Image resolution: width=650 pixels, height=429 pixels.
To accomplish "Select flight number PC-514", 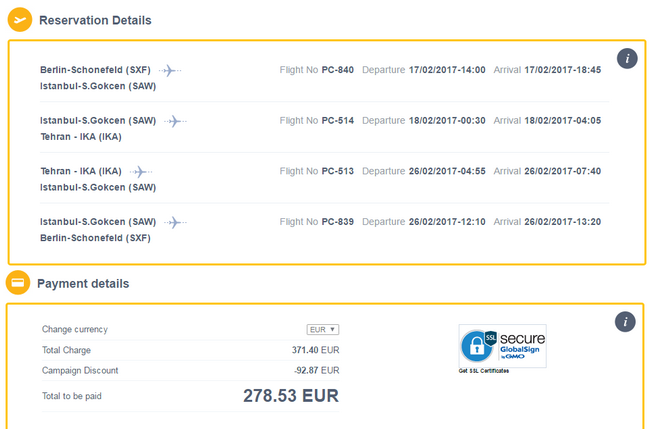I will [x=337, y=121].
